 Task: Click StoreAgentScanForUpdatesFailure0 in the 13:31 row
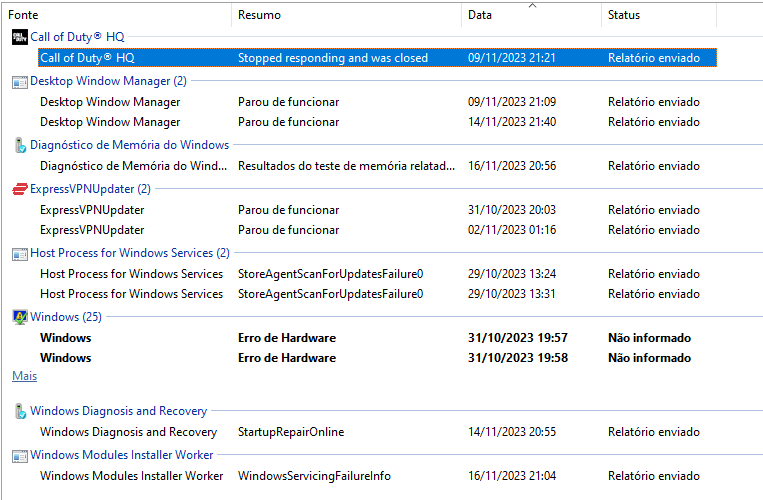pos(331,294)
